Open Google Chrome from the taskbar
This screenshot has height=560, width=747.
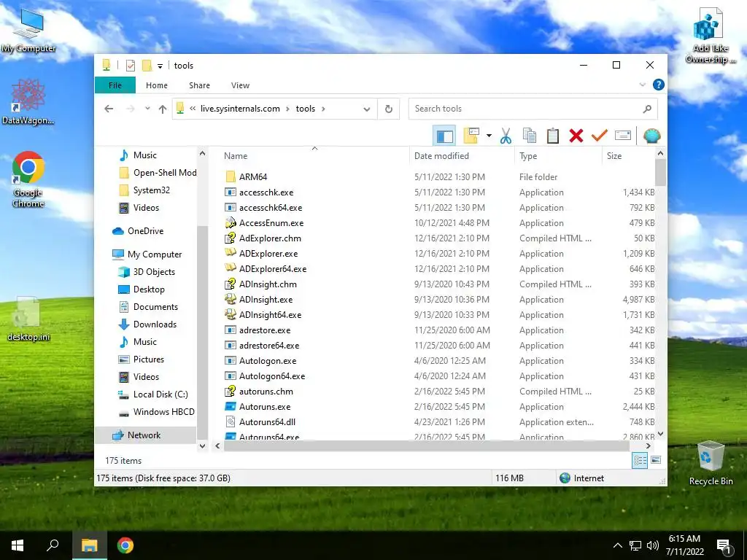click(125, 545)
